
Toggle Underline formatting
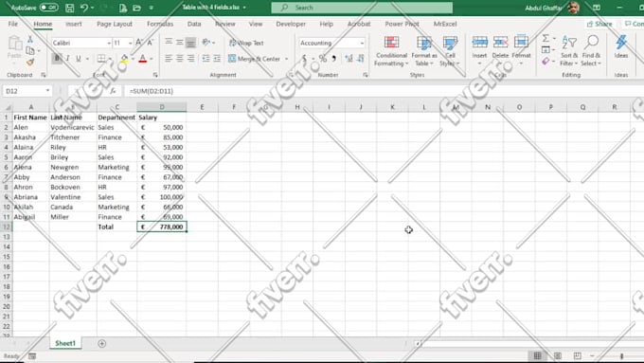[x=79, y=59]
